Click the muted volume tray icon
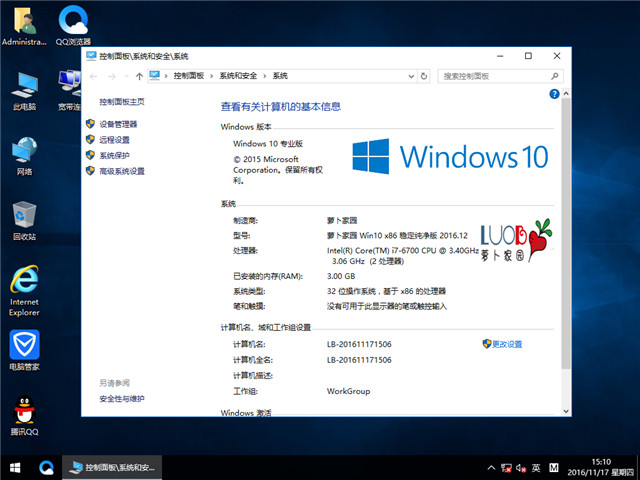This screenshot has height=480, width=640. click(521, 468)
